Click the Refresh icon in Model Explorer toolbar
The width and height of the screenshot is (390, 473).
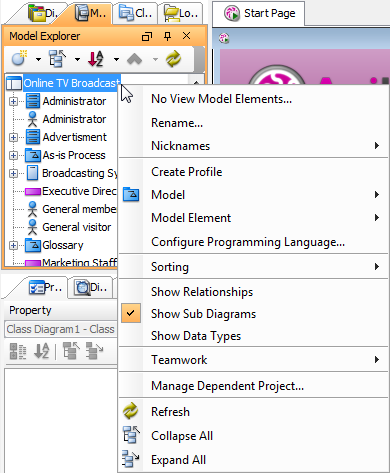tap(174, 59)
